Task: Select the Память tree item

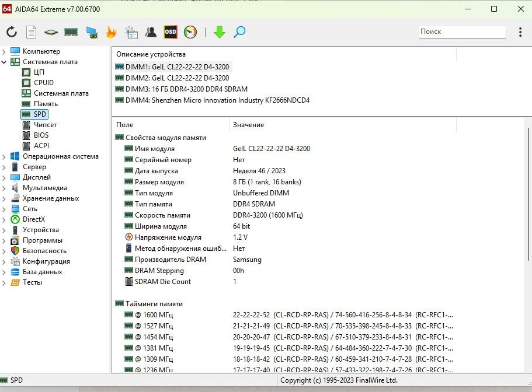Action: [x=46, y=104]
